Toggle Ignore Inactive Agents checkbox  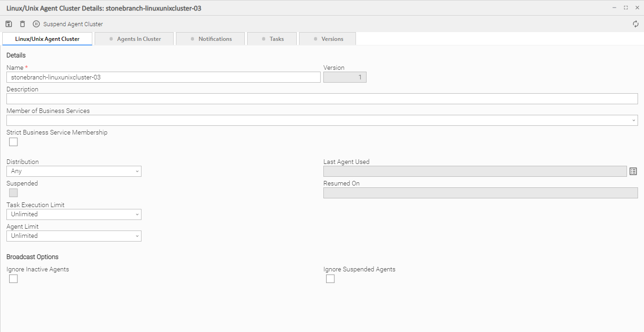click(x=13, y=279)
